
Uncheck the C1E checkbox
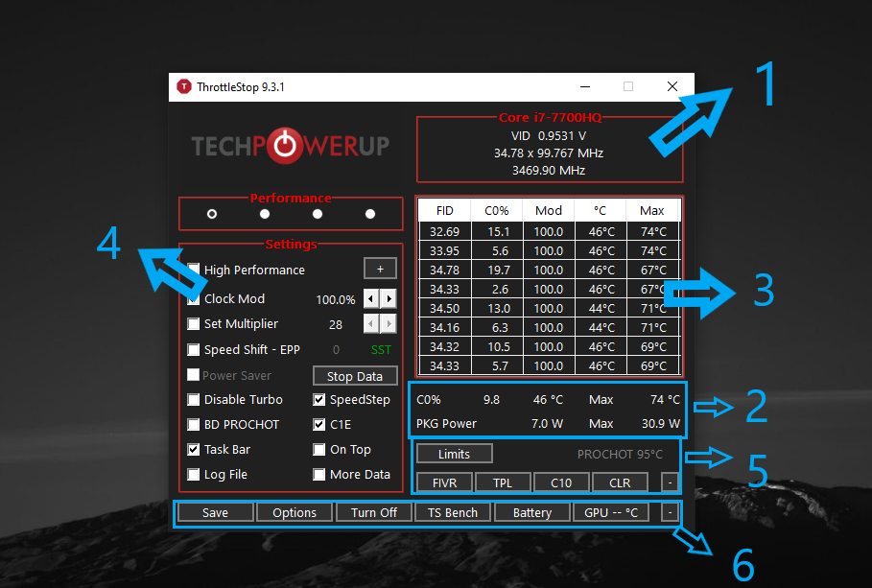coord(318,424)
